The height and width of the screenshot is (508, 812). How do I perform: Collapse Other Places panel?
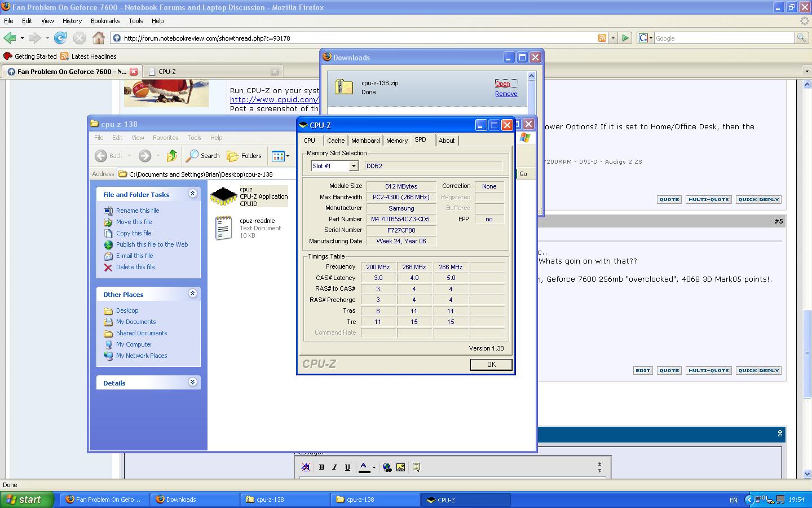tap(192, 294)
